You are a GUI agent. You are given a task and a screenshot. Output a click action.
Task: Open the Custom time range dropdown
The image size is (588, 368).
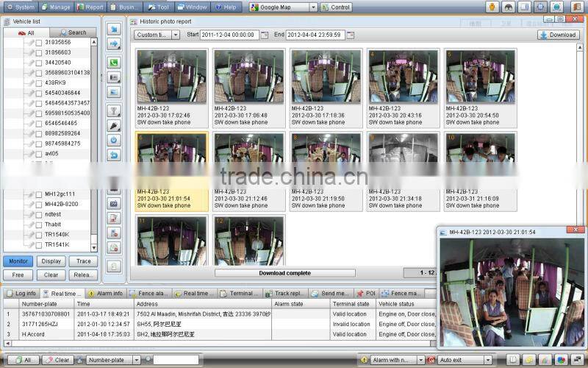pos(176,35)
